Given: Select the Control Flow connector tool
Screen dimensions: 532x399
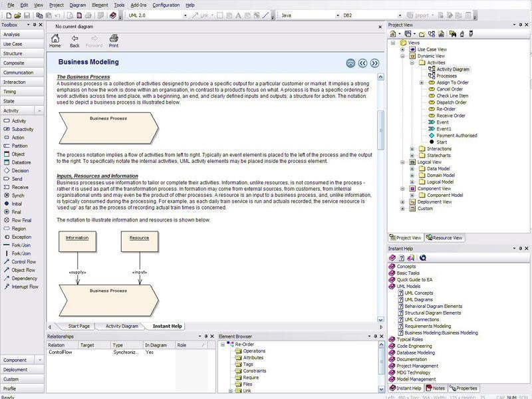Looking at the screenshot, I should (23, 262).
